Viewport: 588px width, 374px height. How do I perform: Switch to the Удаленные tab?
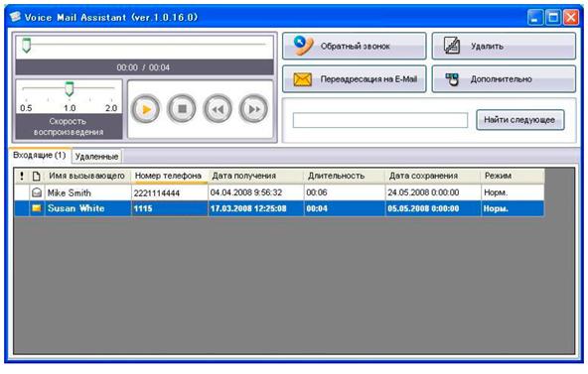96,157
